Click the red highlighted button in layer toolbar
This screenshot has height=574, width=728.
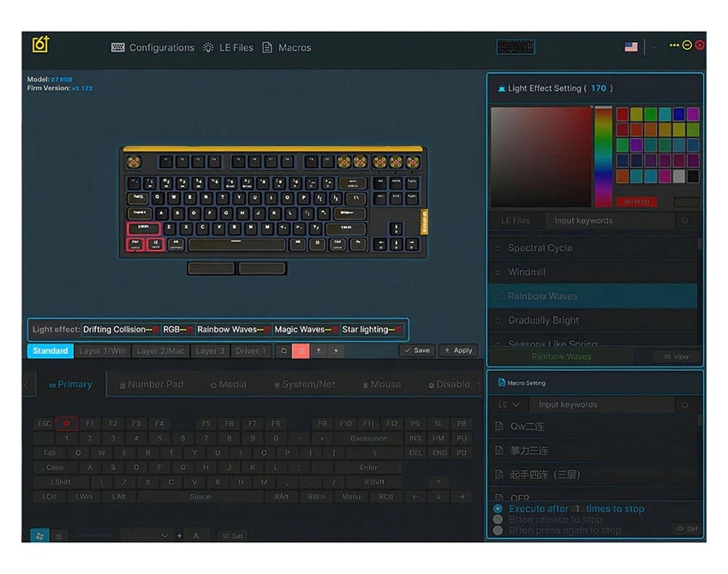click(x=301, y=350)
